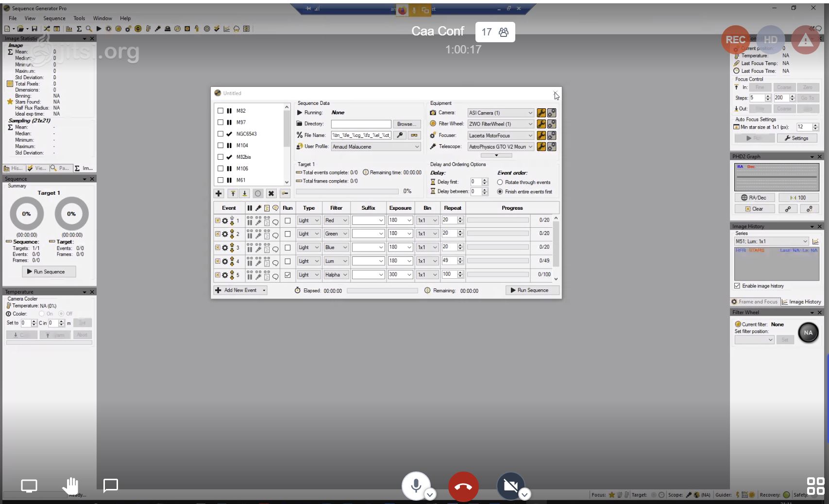Open camera settings wrench icon
This screenshot has height=504, width=829.
[541, 113]
